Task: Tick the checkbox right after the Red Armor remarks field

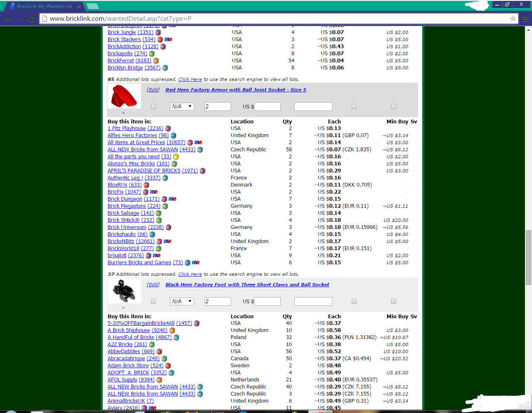Action: (354, 107)
